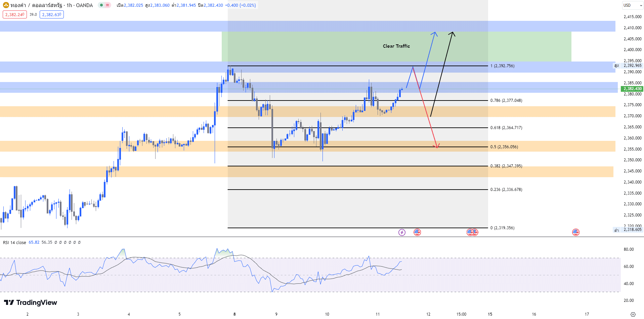Select the Clear Traffic text label

point(396,46)
